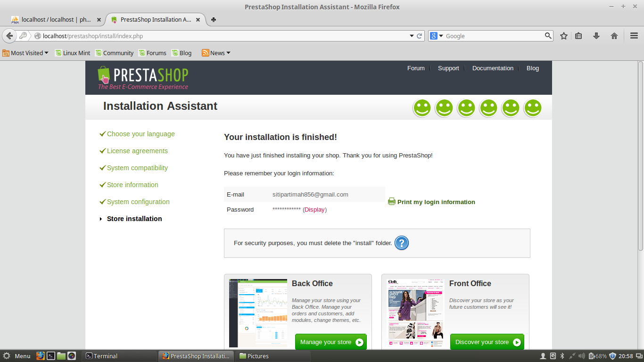Open the file manager panel launcher icon

61,356
